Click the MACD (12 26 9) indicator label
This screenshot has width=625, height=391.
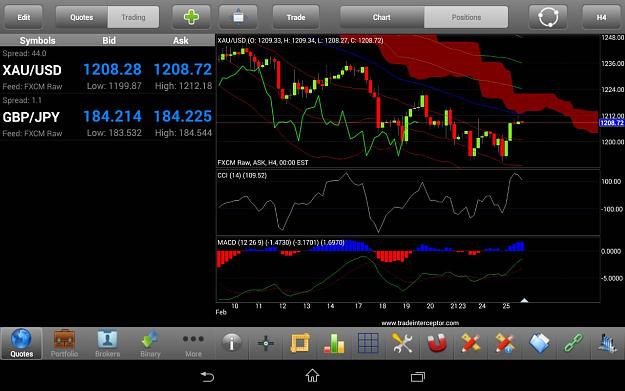(x=281, y=242)
